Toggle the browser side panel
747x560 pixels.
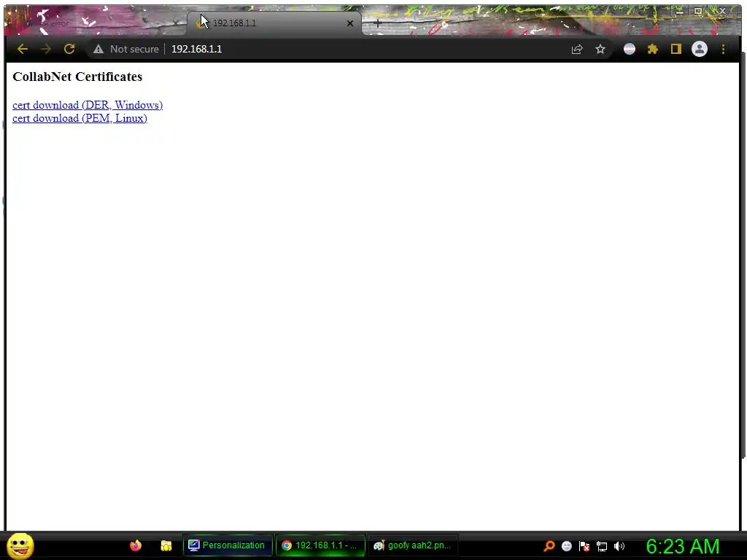(x=676, y=49)
